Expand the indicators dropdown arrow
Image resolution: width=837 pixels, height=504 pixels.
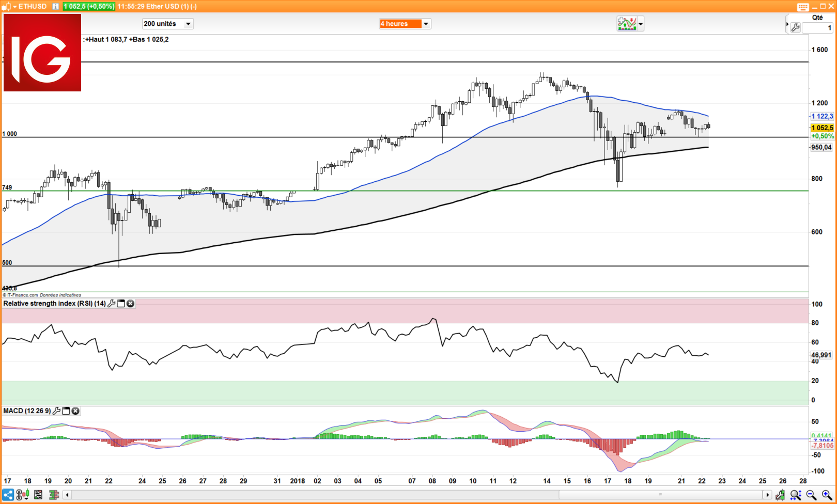click(x=641, y=24)
